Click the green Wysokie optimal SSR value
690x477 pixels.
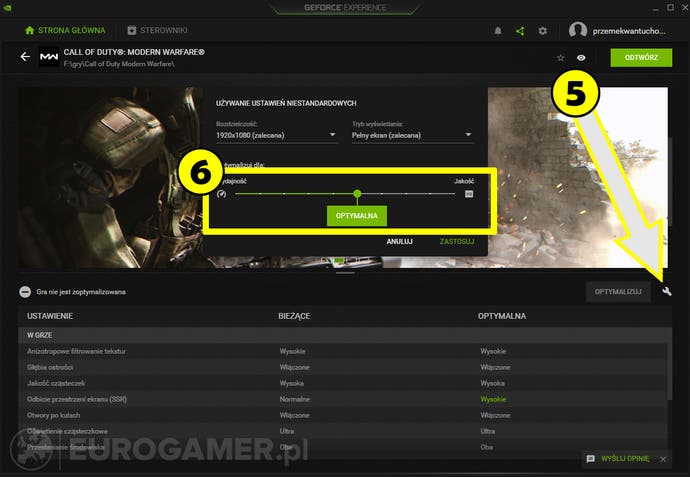point(493,399)
